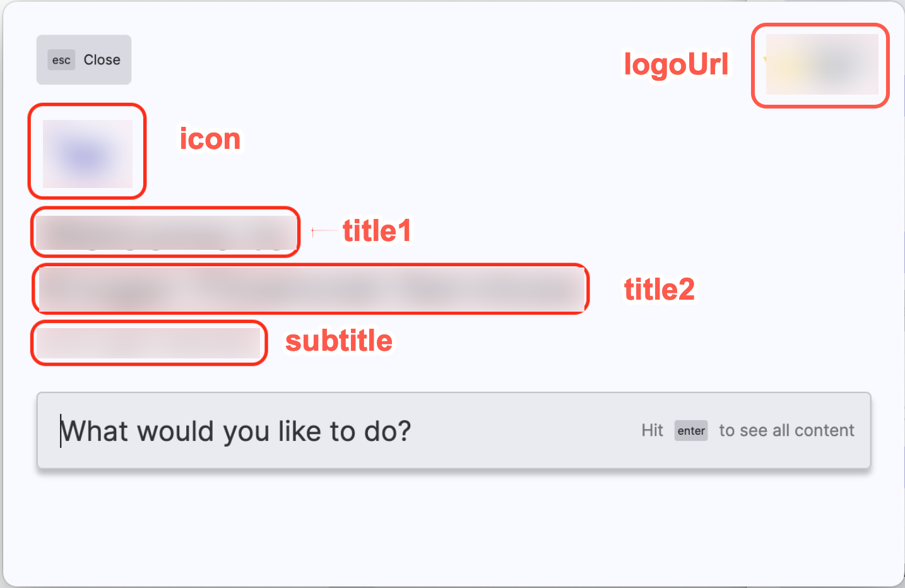Click the esc key badge
The width and height of the screenshot is (905, 588).
tap(61, 60)
